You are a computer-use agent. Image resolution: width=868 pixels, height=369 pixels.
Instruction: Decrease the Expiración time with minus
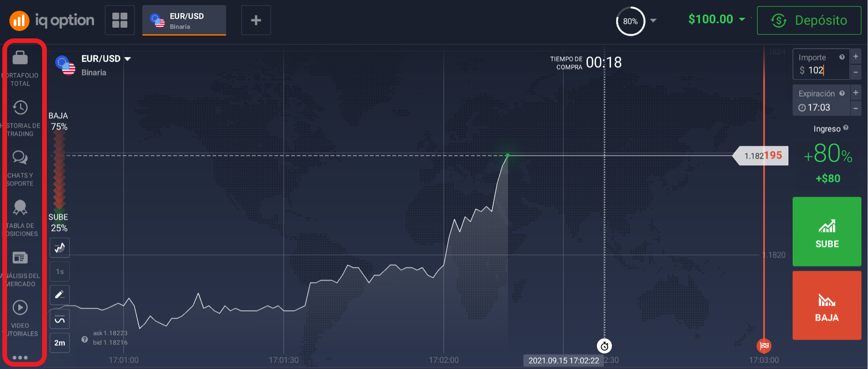coord(856,108)
